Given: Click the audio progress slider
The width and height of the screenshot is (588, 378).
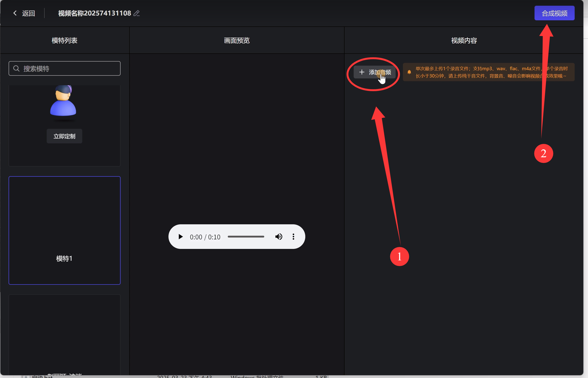Looking at the screenshot, I should [246, 237].
